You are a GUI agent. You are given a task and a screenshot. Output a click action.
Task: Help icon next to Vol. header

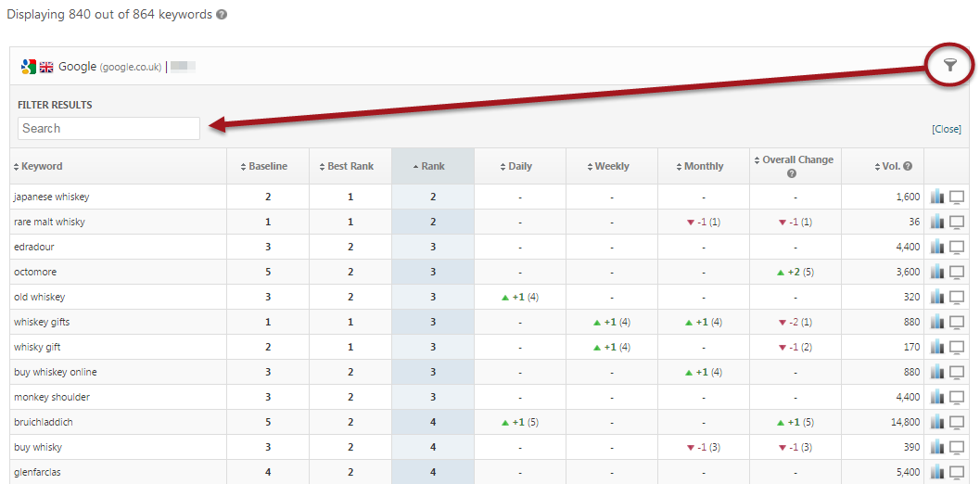[x=908, y=166]
